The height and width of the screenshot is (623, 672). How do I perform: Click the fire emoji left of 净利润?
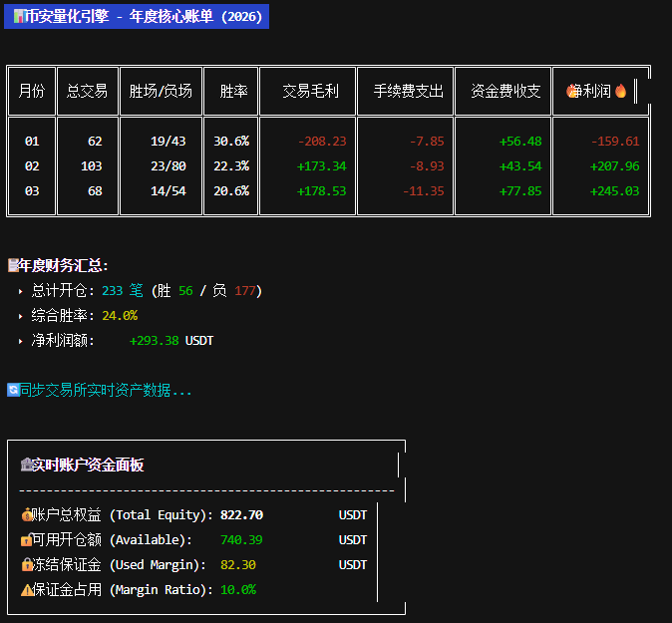571,91
